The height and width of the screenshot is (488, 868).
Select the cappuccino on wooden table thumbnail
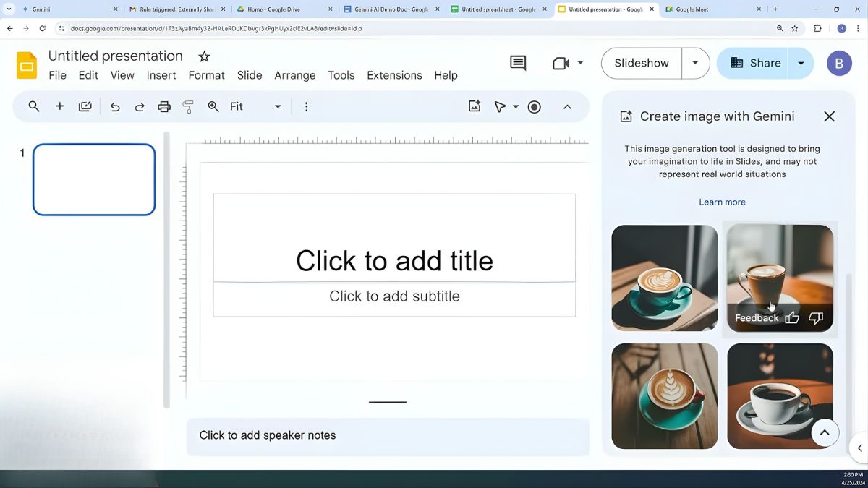[x=664, y=395]
